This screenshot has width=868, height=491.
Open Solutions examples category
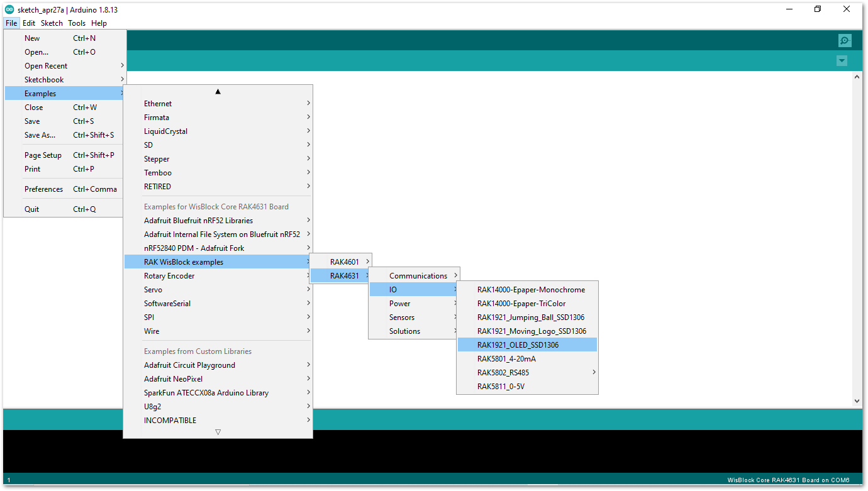pyautogui.click(x=415, y=331)
